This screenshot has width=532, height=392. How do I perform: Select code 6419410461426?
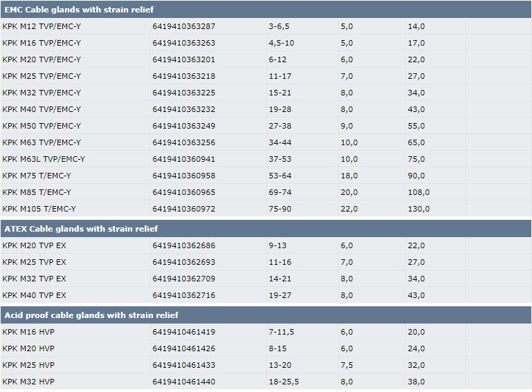click(184, 349)
